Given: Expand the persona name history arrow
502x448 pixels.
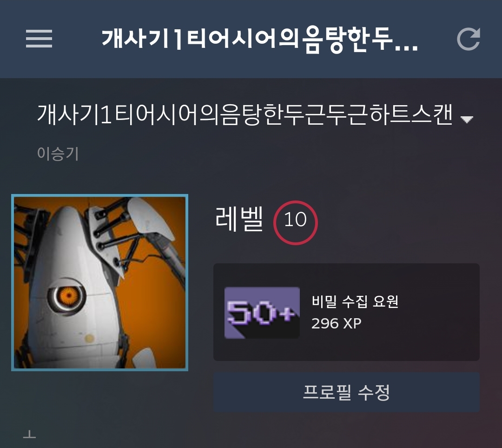Looking at the screenshot, I should [467, 120].
